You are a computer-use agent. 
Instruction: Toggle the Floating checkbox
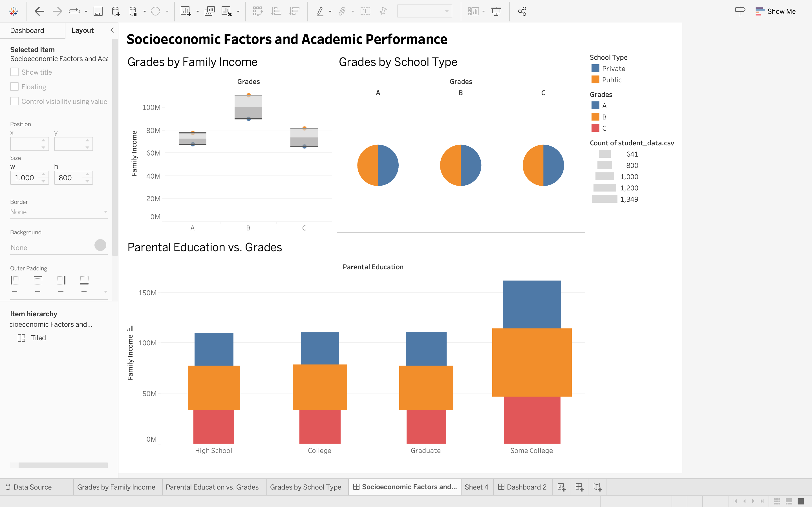click(14, 87)
